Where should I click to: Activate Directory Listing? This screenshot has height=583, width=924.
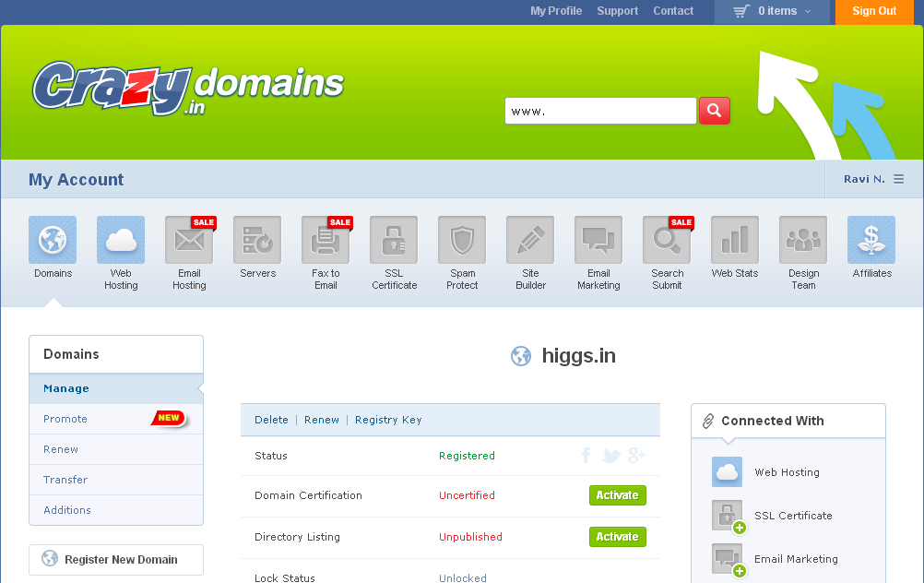pos(618,537)
